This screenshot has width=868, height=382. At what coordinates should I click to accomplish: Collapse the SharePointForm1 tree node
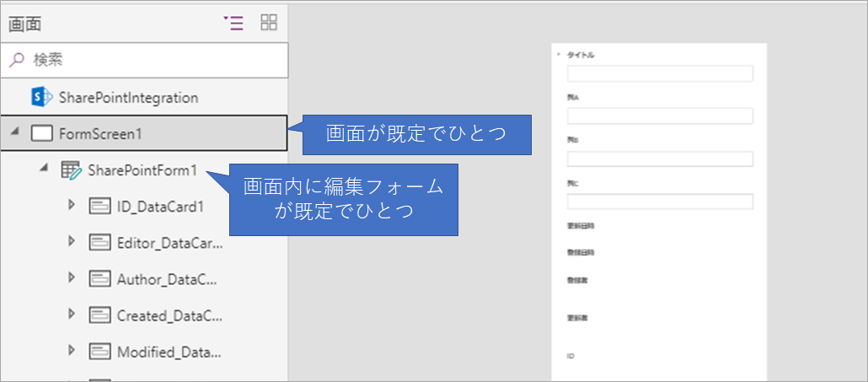coord(44,169)
